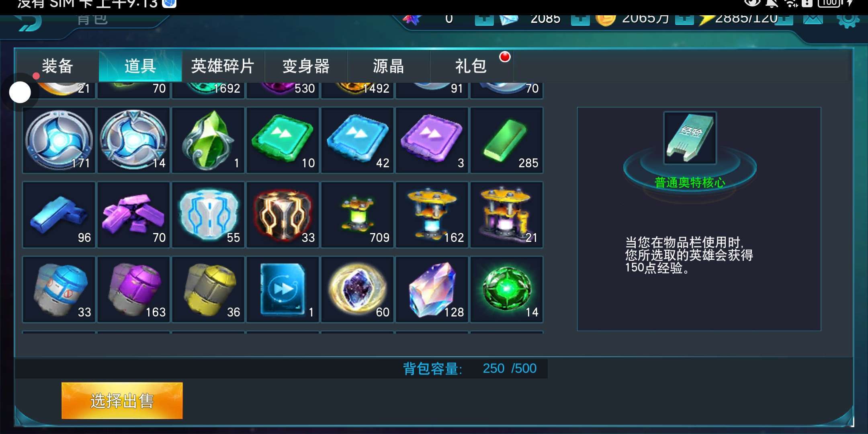Select the rainbow crystal item with count 128
This screenshot has height=434, width=868.
432,289
